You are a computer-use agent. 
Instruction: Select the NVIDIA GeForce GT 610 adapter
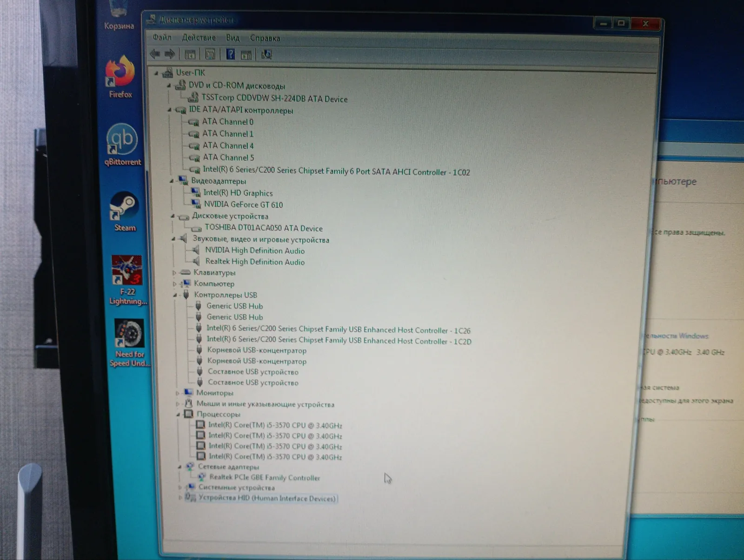click(243, 204)
